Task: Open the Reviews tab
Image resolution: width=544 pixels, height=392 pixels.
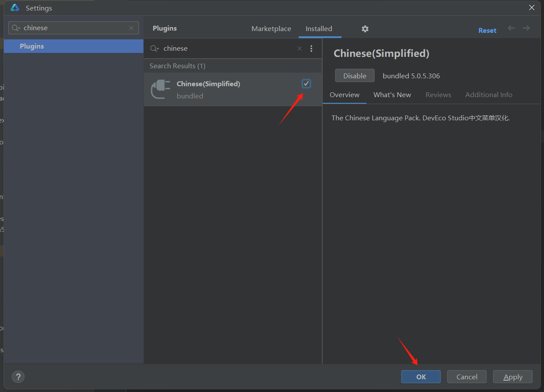Action: [438, 95]
